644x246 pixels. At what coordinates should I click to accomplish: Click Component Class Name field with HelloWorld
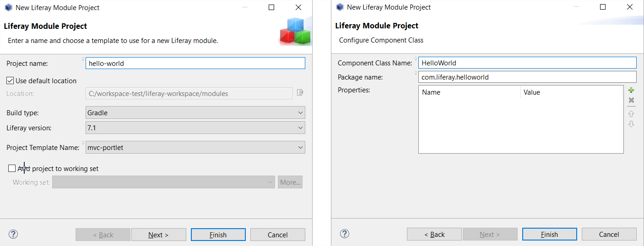[x=527, y=63]
